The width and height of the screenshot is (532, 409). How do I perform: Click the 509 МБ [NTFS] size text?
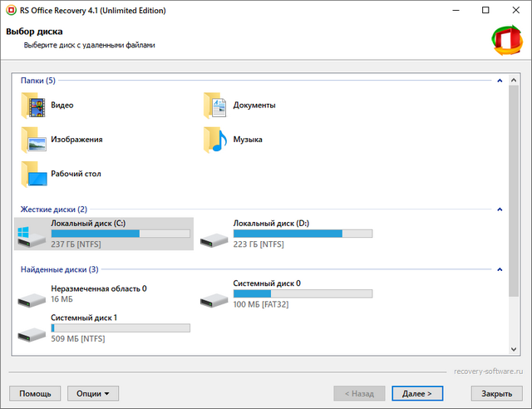(x=78, y=338)
